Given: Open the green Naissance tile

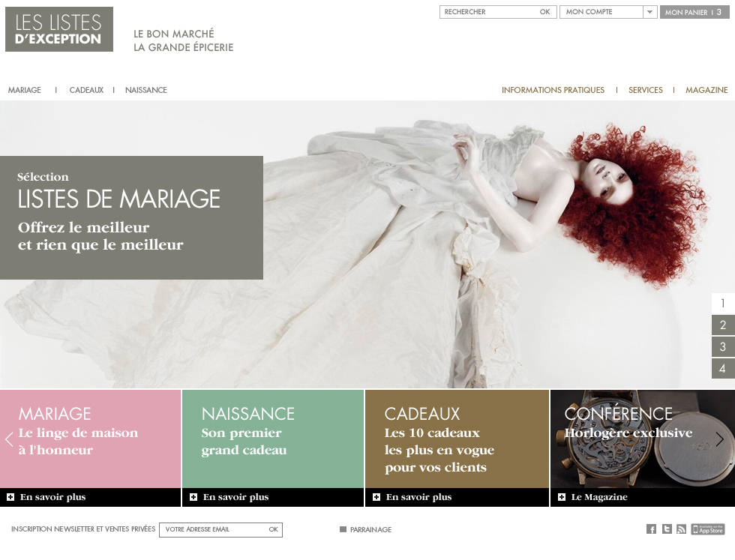Looking at the screenshot, I should point(273,439).
